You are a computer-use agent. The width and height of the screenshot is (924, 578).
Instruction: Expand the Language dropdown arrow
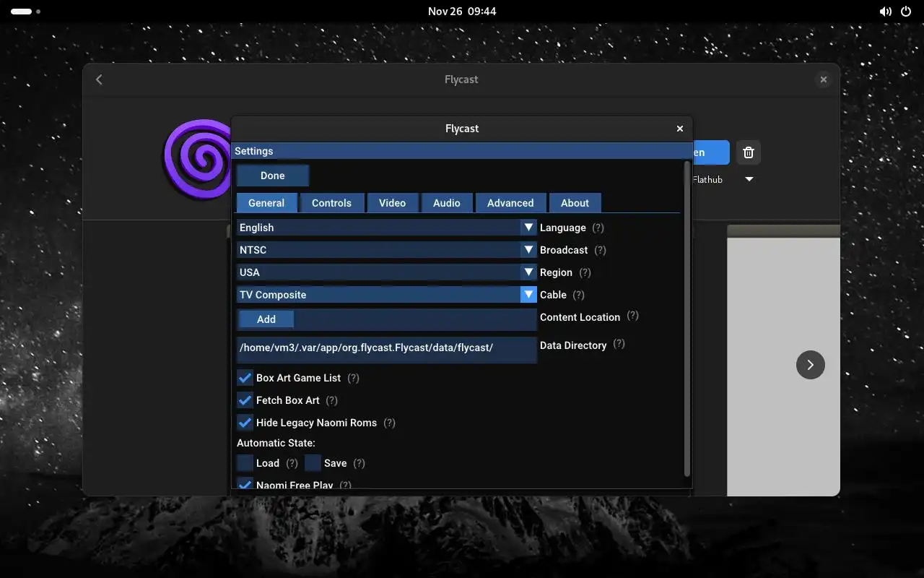pos(528,228)
